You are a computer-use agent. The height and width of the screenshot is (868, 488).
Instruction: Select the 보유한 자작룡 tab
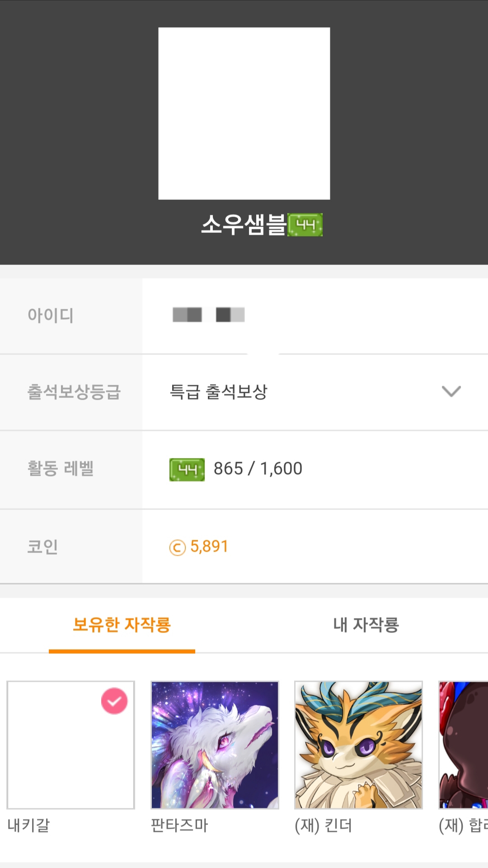point(122,625)
